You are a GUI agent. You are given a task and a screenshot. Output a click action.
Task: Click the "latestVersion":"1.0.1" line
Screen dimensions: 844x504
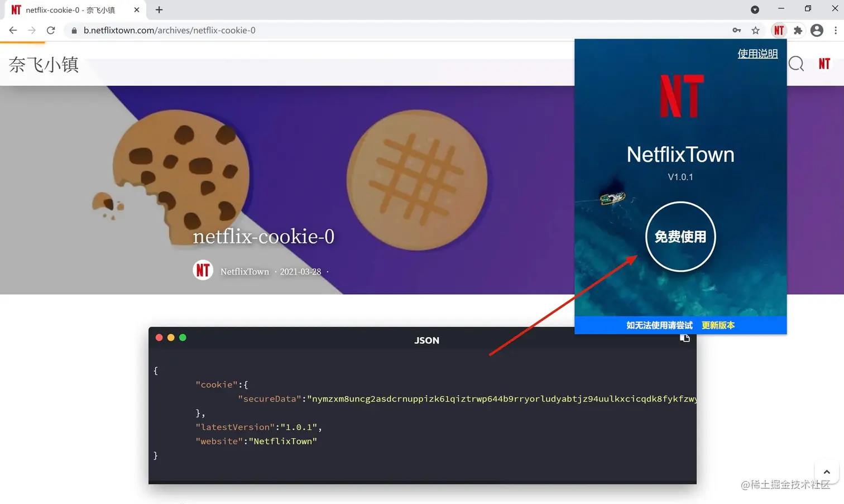(x=258, y=427)
